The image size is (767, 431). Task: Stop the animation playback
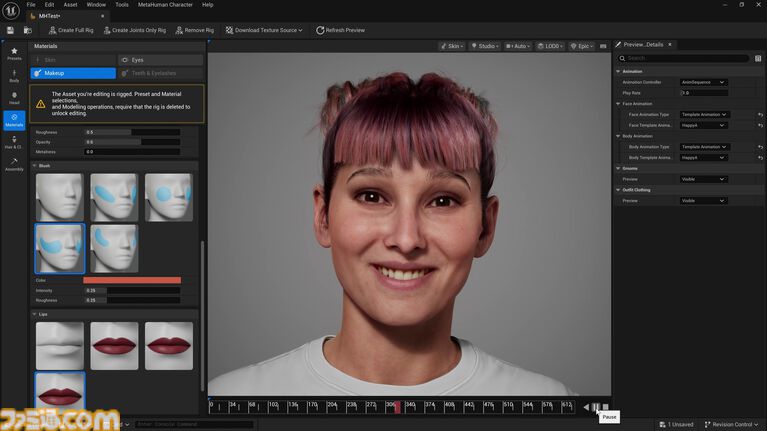(x=606, y=407)
